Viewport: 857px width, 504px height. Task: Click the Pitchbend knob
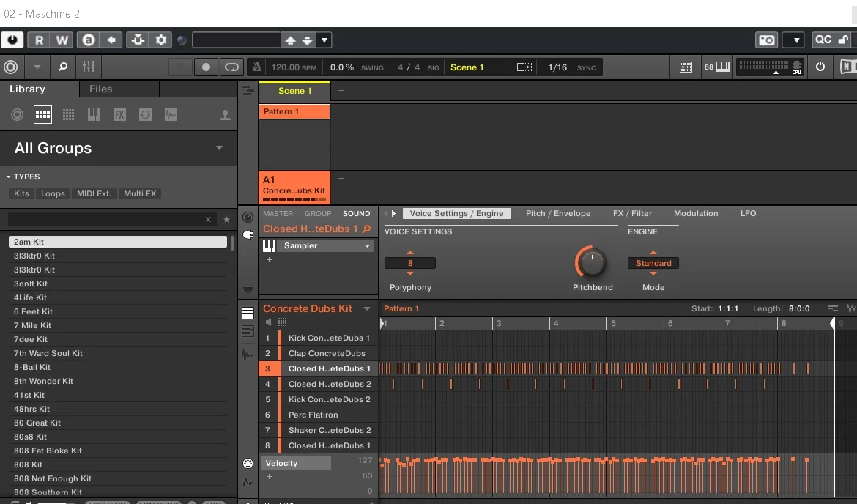point(592,263)
